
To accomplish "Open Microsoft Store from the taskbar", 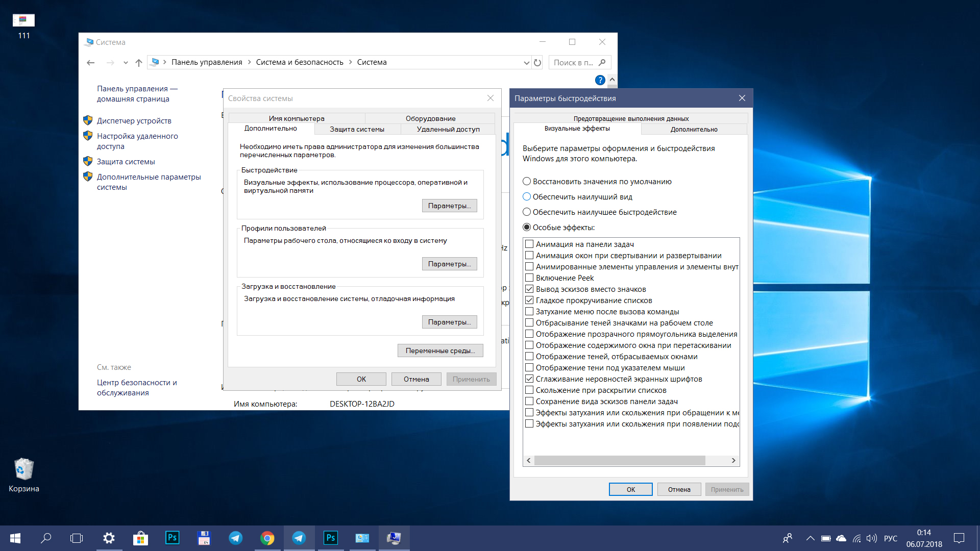I will 140,538.
